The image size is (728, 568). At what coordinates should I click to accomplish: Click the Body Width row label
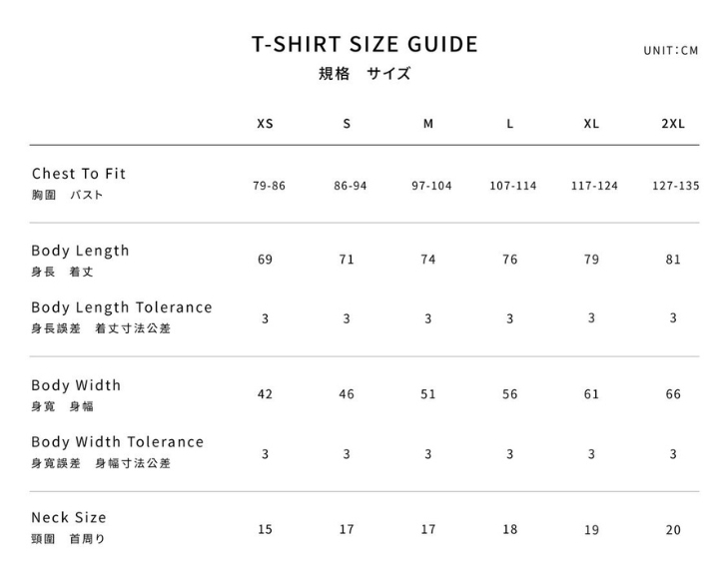pos(76,385)
